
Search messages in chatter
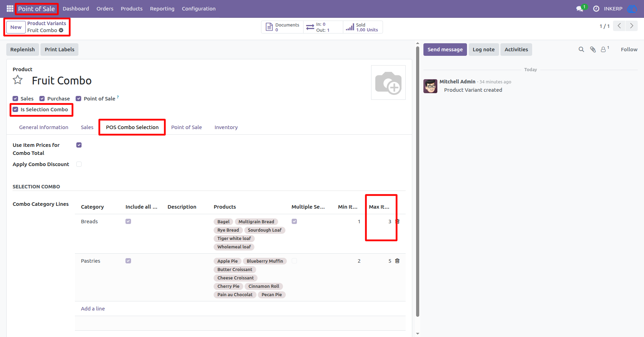581,50
